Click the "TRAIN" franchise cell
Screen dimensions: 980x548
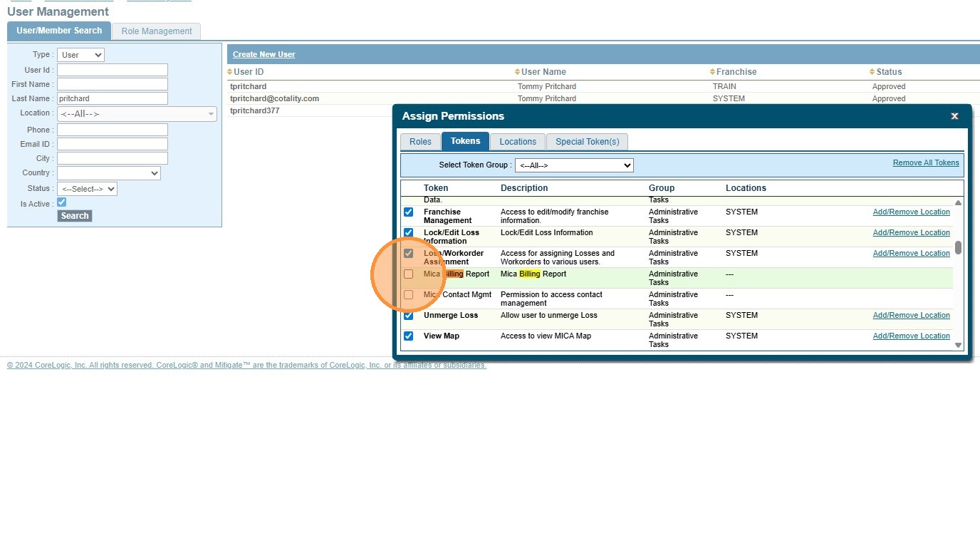click(x=724, y=86)
